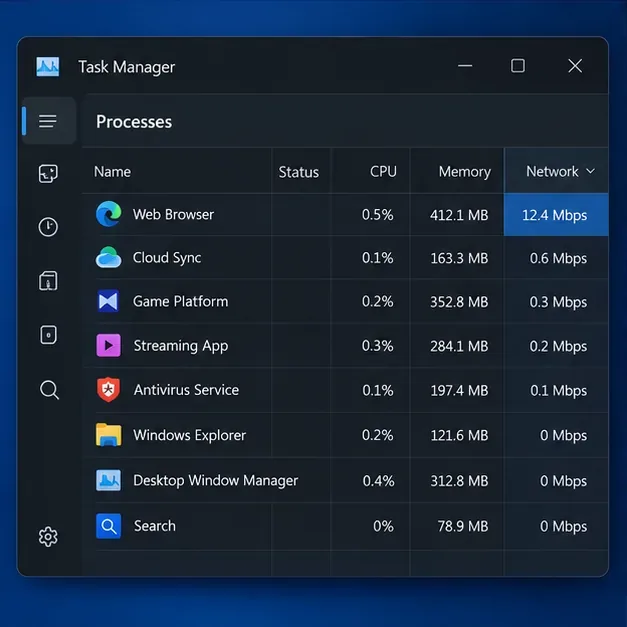The height and width of the screenshot is (627, 627).
Task: Sort by the Name column header
Action: [x=112, y=172]
